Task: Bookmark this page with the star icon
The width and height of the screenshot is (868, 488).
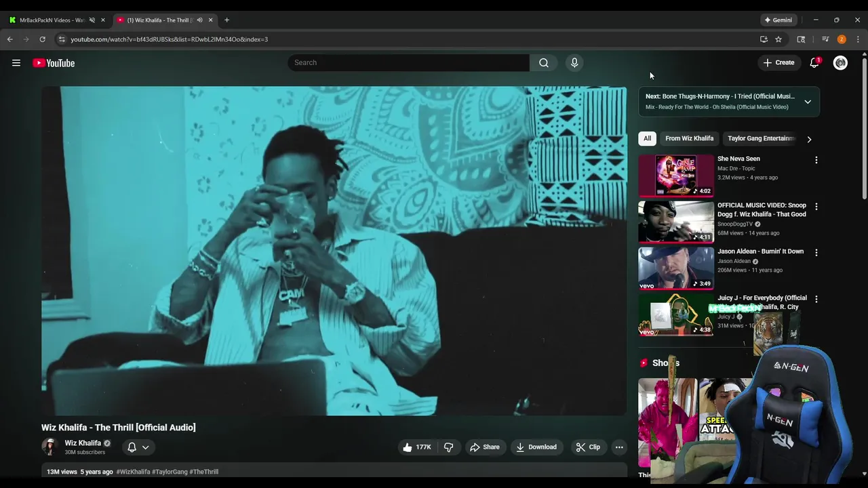Action: pos(778,39)
